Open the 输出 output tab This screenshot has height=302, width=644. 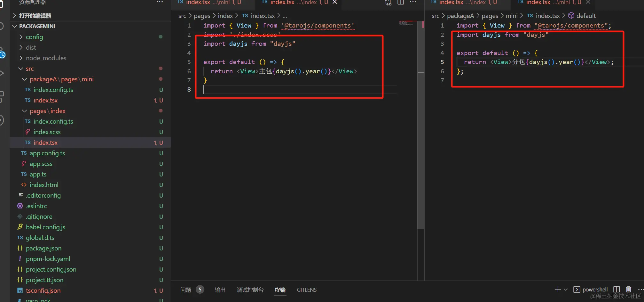pos(220,290)
